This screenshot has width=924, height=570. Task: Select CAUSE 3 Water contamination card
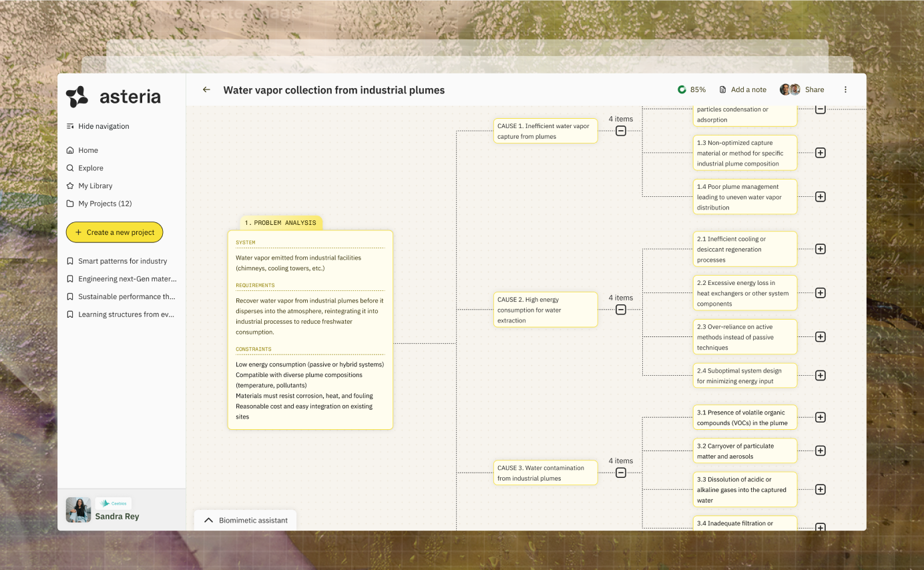click(x=545, y=473)
